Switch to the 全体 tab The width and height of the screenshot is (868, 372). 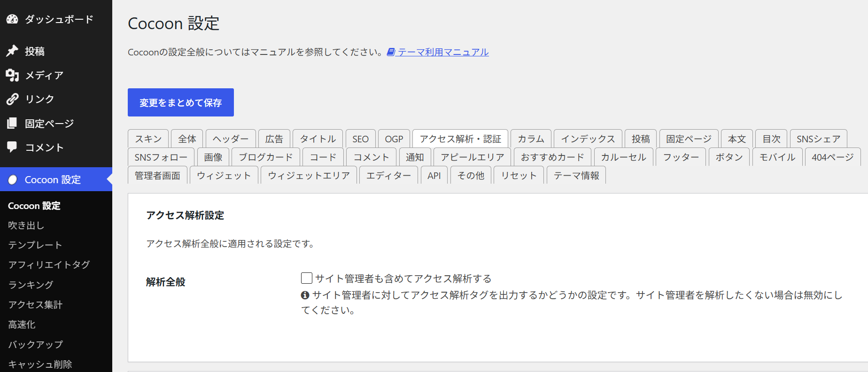coord(187,139)
